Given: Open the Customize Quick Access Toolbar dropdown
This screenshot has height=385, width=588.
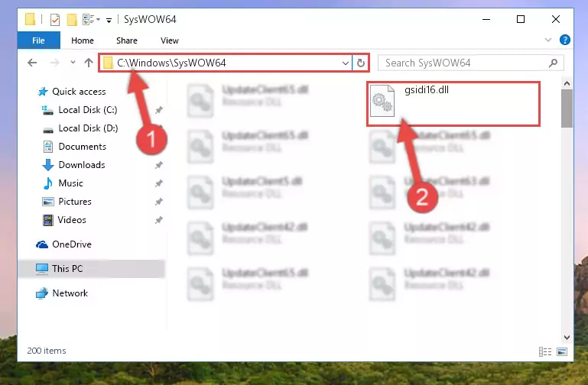Looking at the screenshot, I should [109, 20].
